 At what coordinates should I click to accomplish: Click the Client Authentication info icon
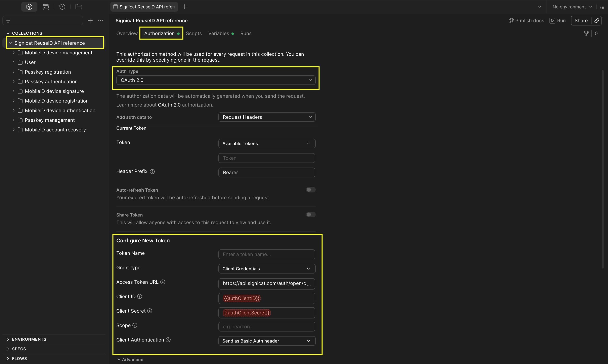coord(168,340)
